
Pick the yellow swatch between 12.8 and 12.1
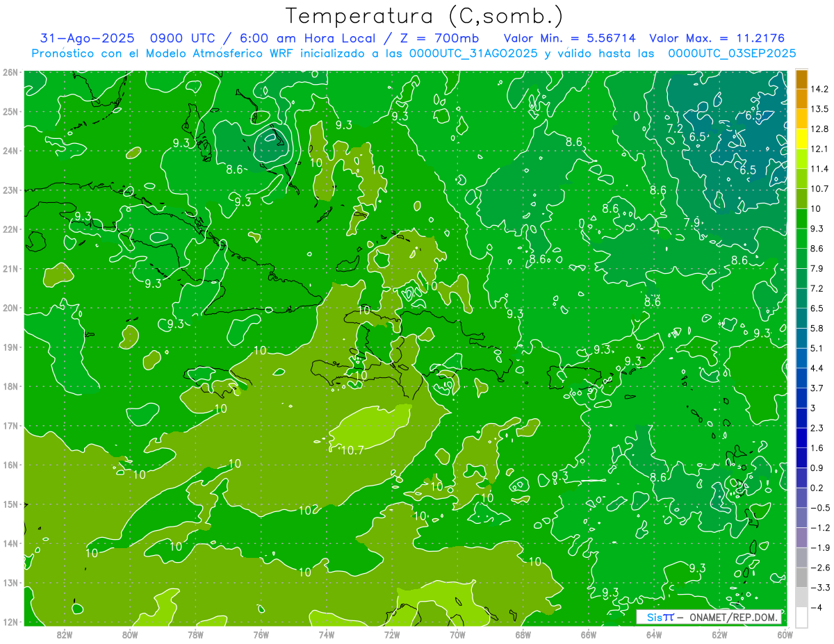tap(801, 138)
